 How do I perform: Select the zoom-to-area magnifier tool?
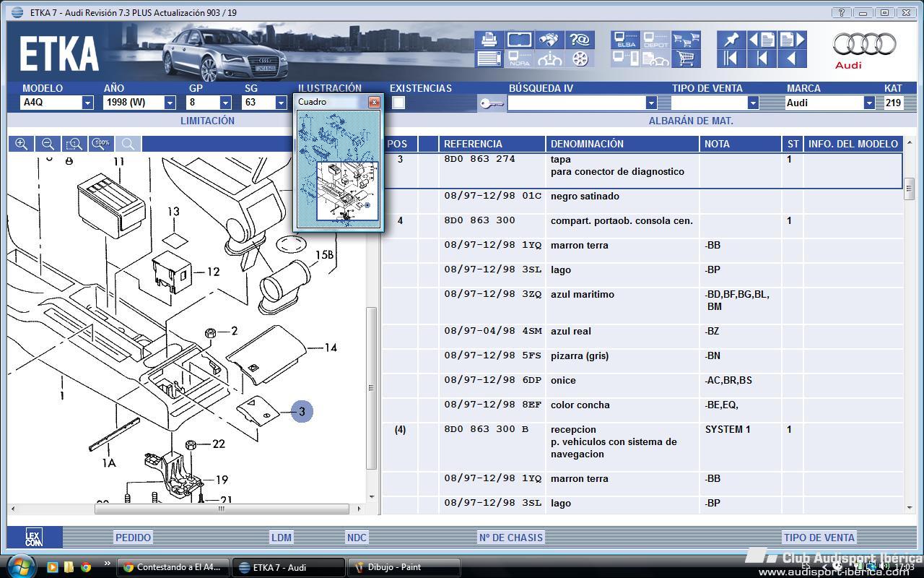pyautogui.click(x=74, y=144)
